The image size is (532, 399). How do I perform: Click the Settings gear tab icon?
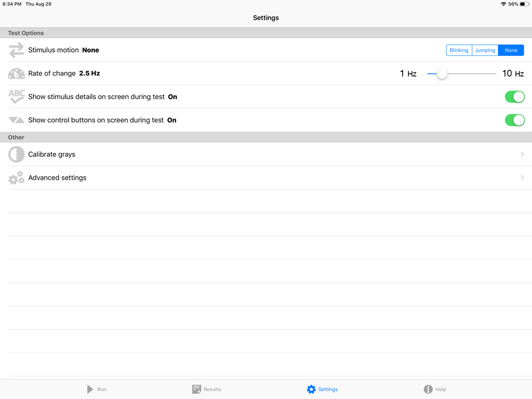(x=311, y=389)
